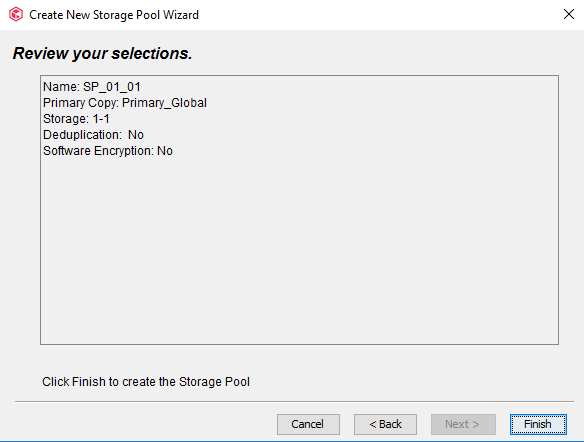Go back using the < Back button
This screenshot has height=442, width=584.
coord(385,424)
